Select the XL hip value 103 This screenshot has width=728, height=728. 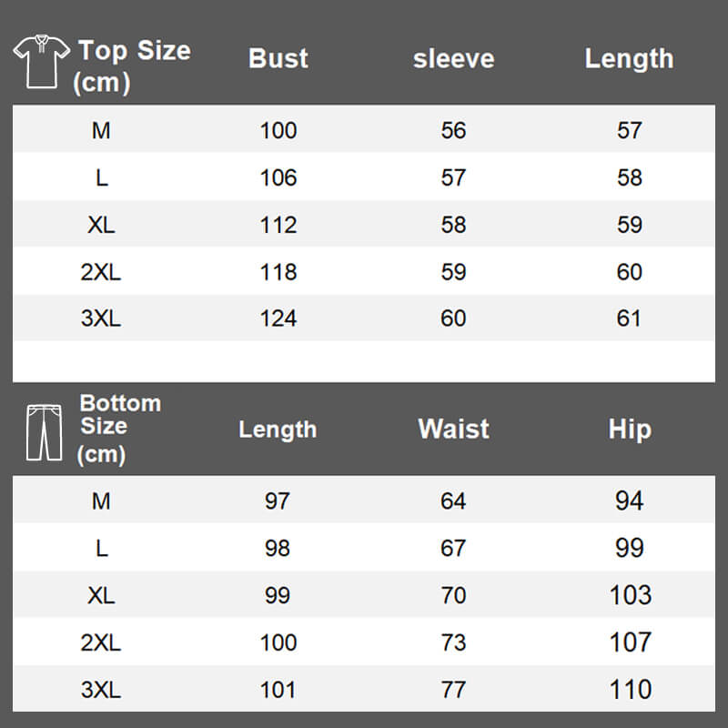[630, 595]
